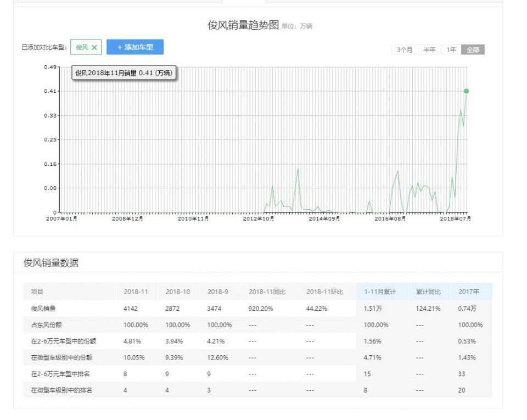Click the 0.41 y-axis label
Image resolution: width=527 pixels, height=420 pixels.
coord(50,91)
